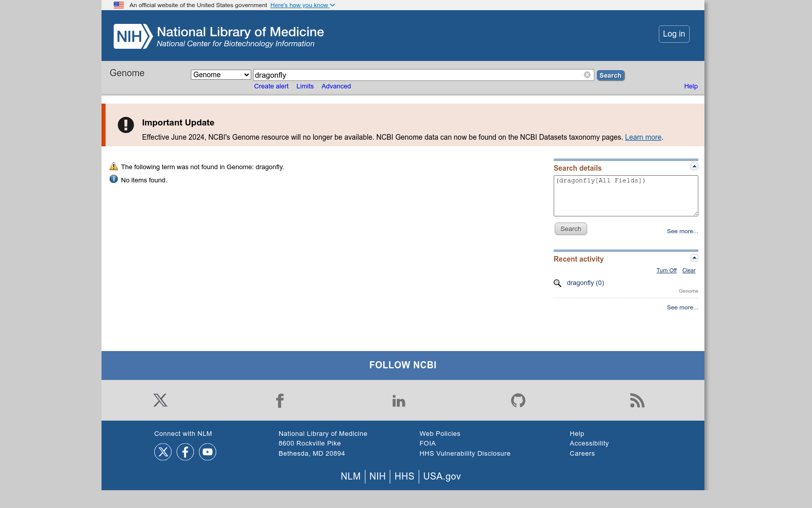812x508 pixels.
Task: Click the US flag icon in banner
Action: coord(119,5)
